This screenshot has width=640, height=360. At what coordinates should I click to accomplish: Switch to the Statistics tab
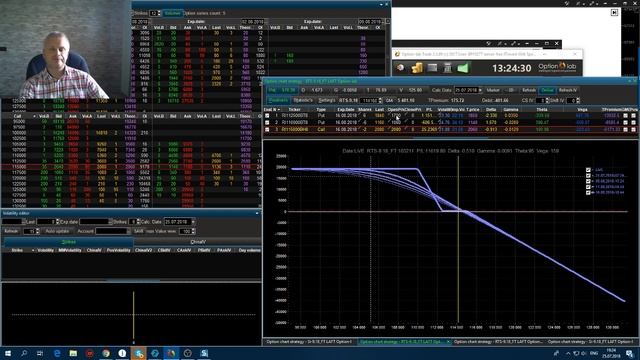(x=303, y=100)
